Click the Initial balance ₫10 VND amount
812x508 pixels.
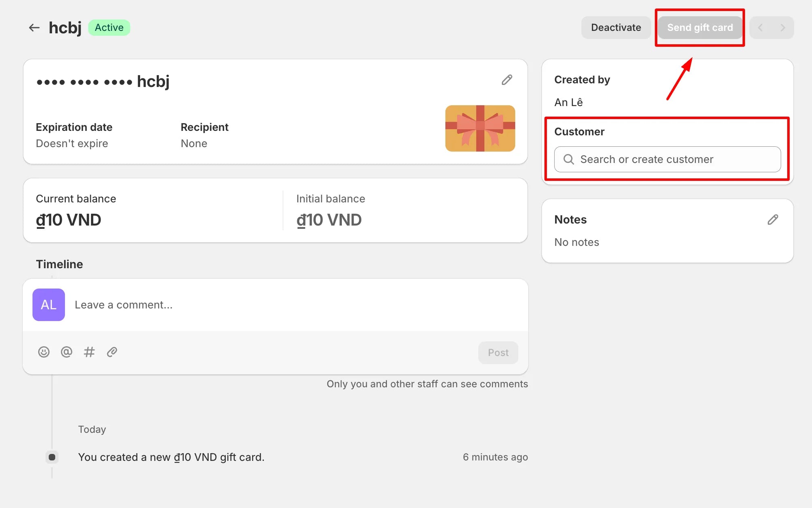pos(329,220)
